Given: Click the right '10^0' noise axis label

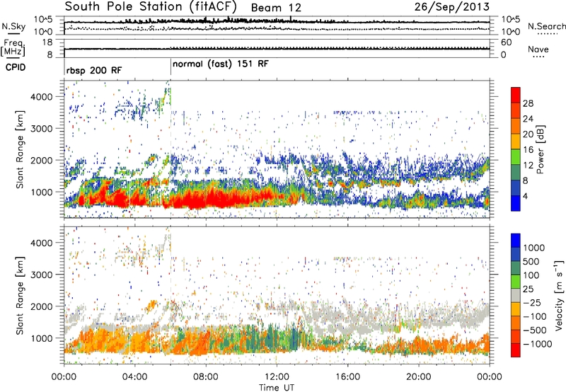Looking at the screenshot, I should point(510,32).
